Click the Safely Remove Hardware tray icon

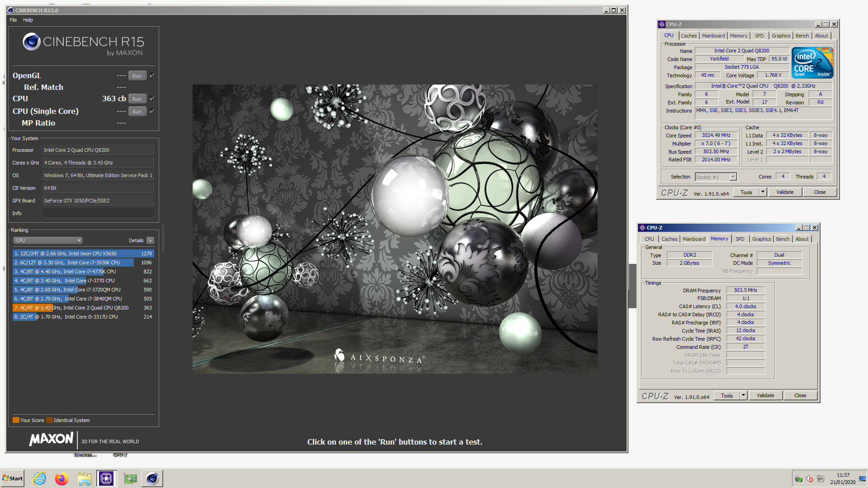(x=798, y=479)
